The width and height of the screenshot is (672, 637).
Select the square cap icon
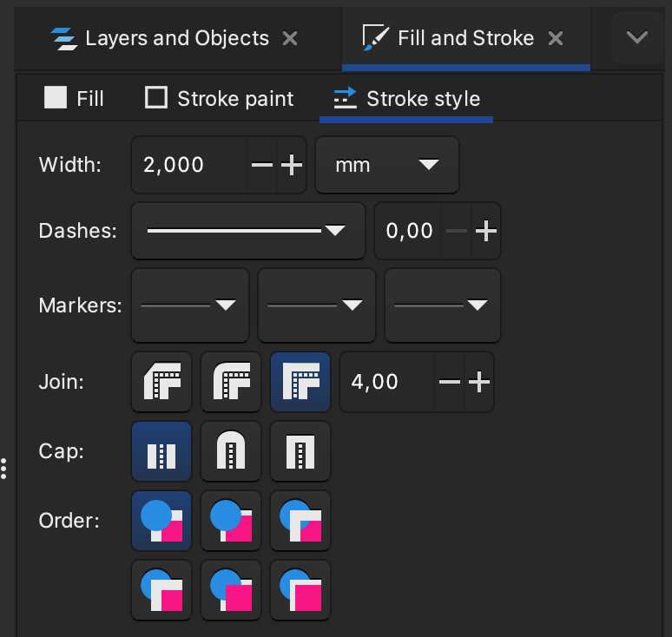300,451
